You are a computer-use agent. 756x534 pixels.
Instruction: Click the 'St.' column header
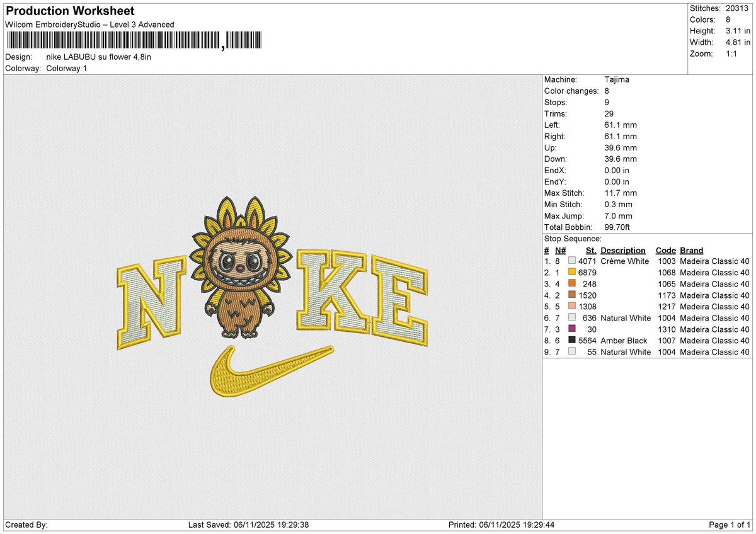591,250
